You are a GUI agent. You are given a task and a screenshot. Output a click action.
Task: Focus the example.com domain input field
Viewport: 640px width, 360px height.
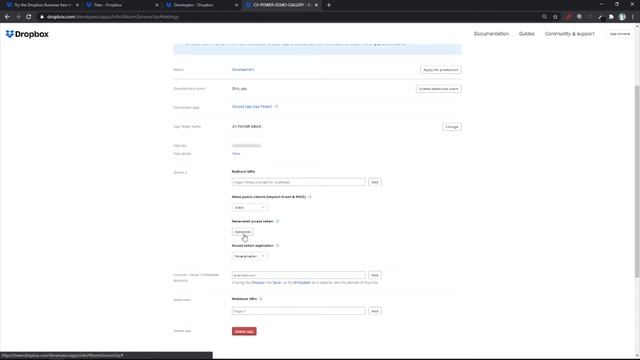[x=298, y=275]
